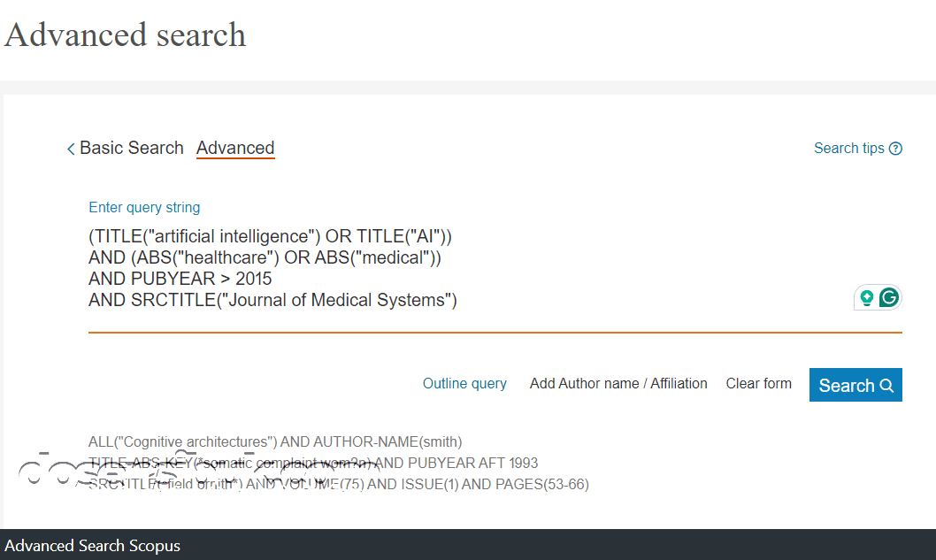
Task: Click the PUBYEAR > 2015 query line
Action: [x=180, y=279]
